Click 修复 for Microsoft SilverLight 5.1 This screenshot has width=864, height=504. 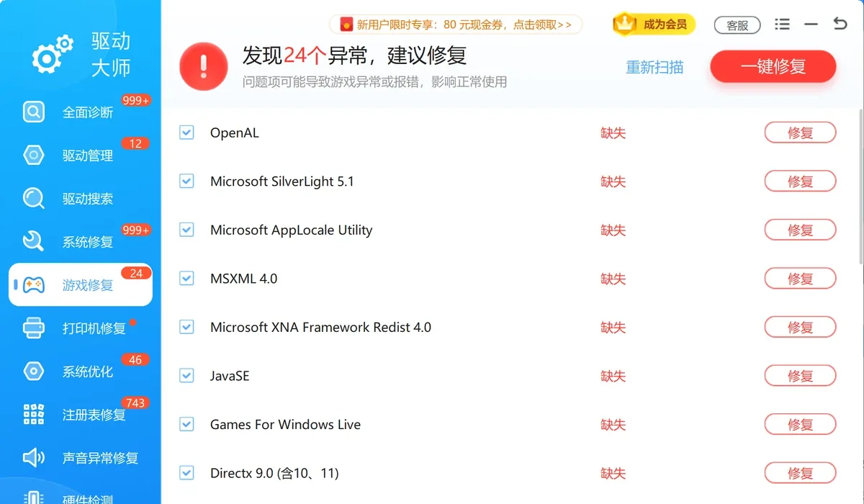click(800, 181)
